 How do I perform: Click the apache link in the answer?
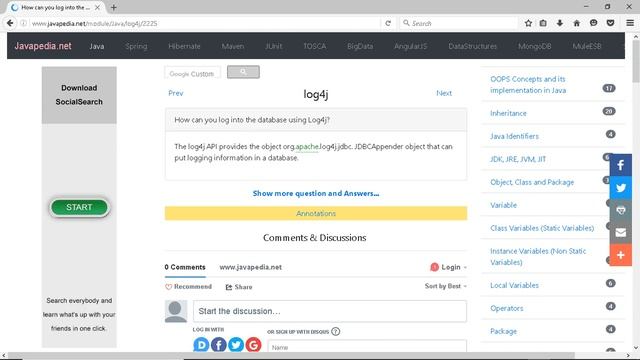tap(307, 147)
